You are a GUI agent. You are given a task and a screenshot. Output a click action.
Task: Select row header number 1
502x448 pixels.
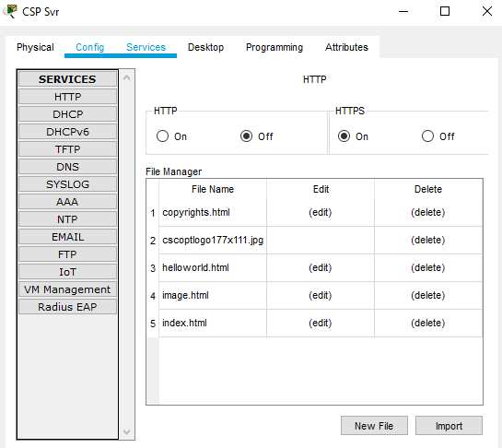point(153,213)
